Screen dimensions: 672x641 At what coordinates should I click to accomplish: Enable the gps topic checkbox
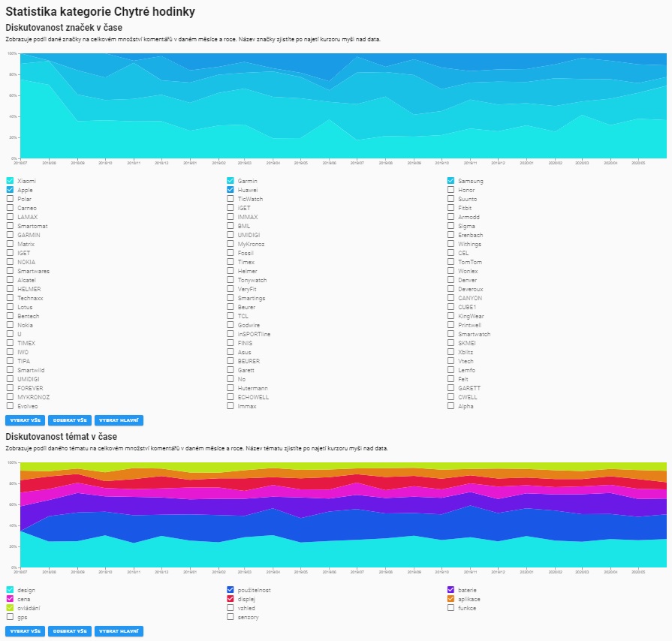11,617
